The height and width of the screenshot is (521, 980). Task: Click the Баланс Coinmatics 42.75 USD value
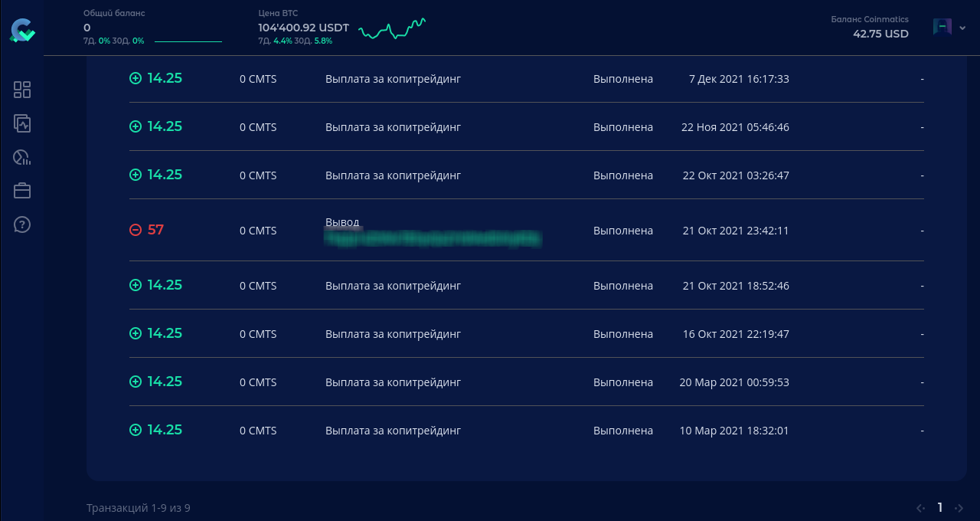tap(880, 34)
